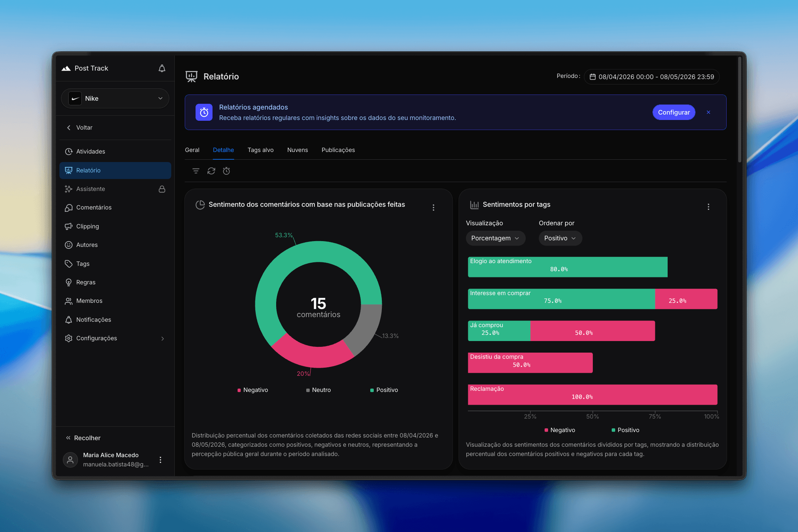The width and height of the screenshot is (798, 532).
Task: Click the page vertical scrollbar
Action: [739, 110]
